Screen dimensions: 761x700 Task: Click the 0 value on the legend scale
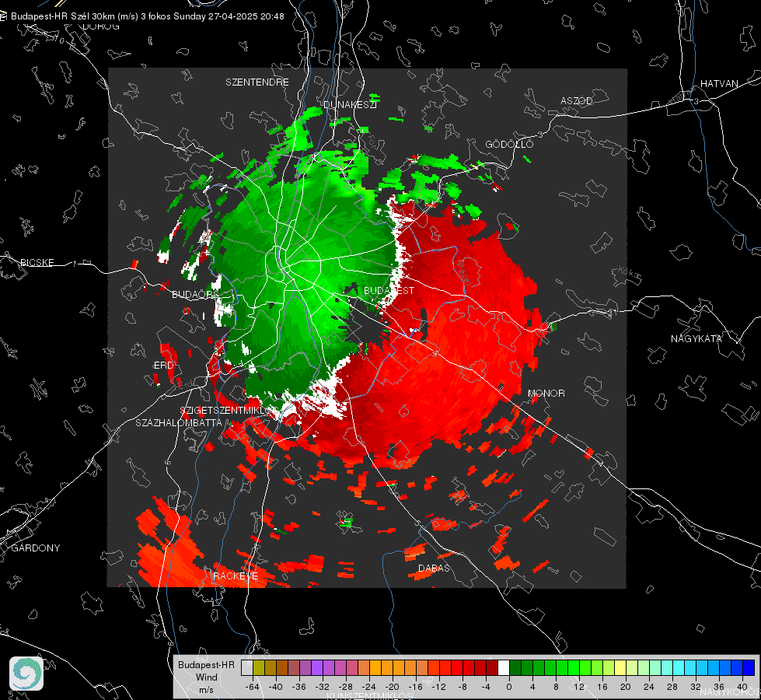[509, 687]
